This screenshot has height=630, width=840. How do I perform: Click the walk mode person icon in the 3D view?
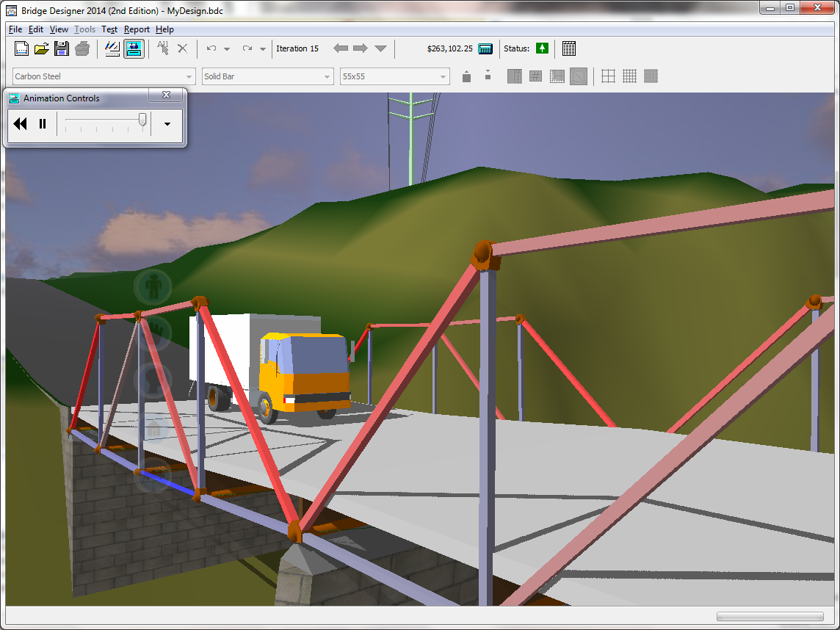[153, 287]
